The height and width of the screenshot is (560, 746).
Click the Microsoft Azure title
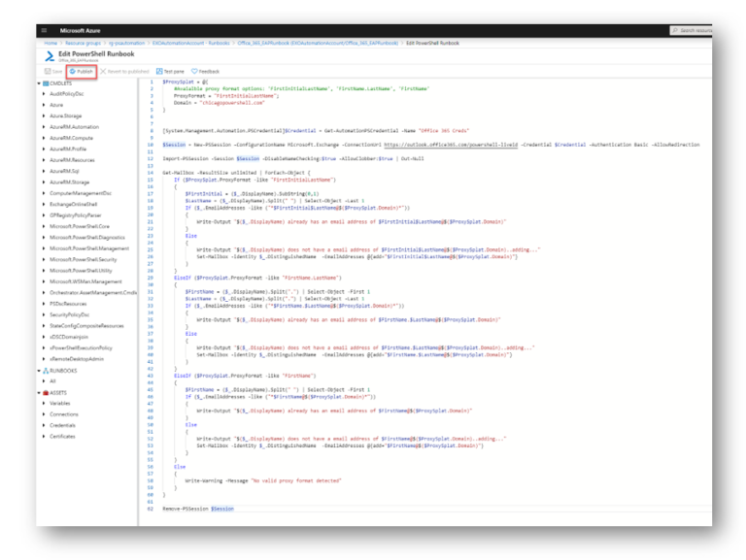[x=80, y=30]
